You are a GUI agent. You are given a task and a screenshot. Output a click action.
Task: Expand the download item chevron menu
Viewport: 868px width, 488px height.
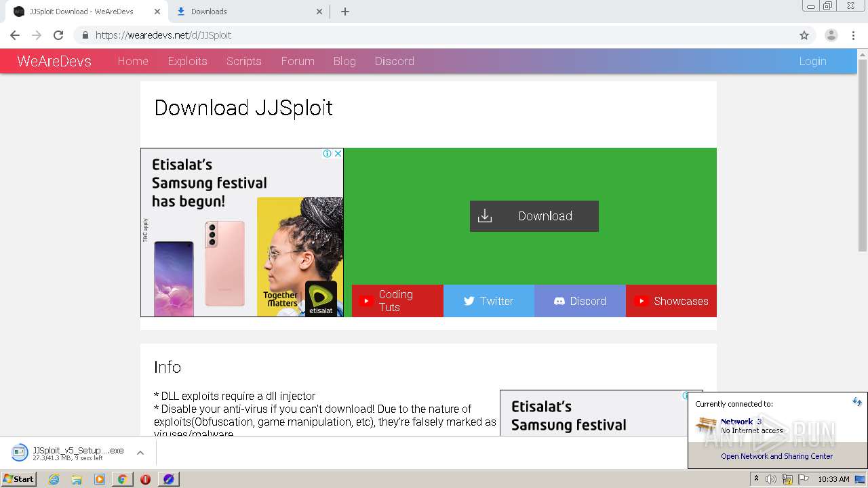(140, 453)
